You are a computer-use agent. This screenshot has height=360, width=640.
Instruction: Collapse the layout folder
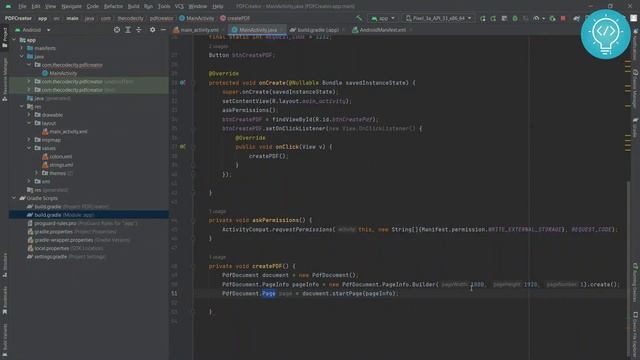pos(29,123)
